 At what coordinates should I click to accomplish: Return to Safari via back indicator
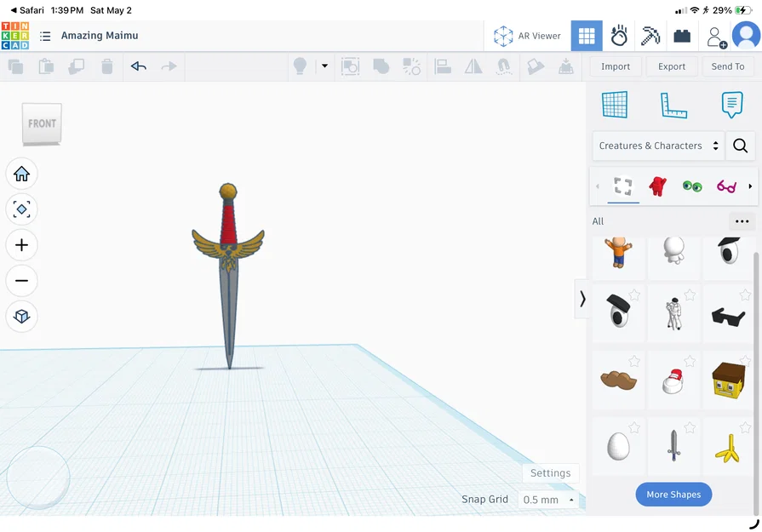28,10
